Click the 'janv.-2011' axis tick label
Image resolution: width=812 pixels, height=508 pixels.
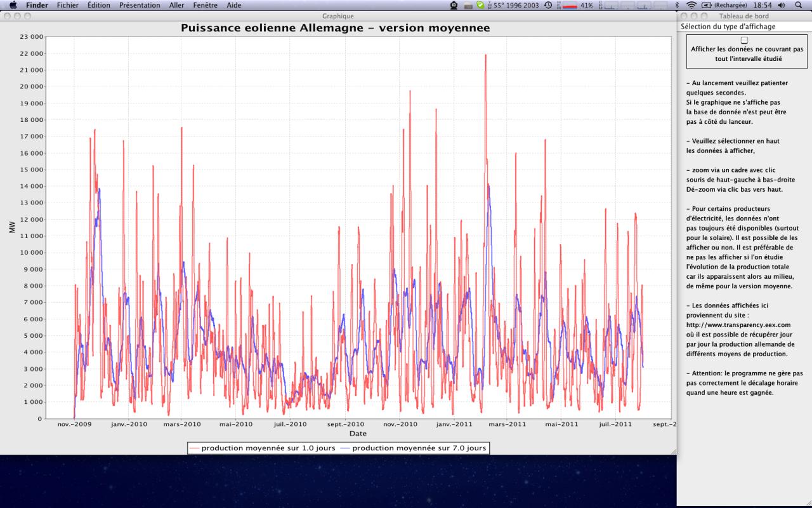[453, 424]
